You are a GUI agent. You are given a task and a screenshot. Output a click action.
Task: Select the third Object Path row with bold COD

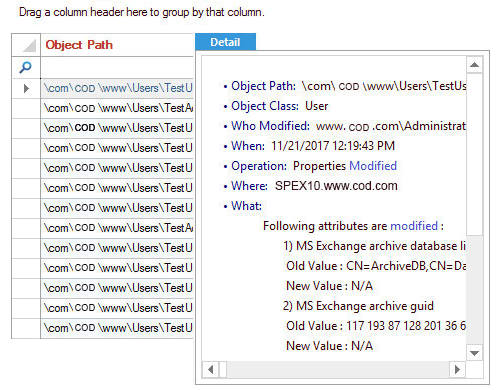coord(117,128)
